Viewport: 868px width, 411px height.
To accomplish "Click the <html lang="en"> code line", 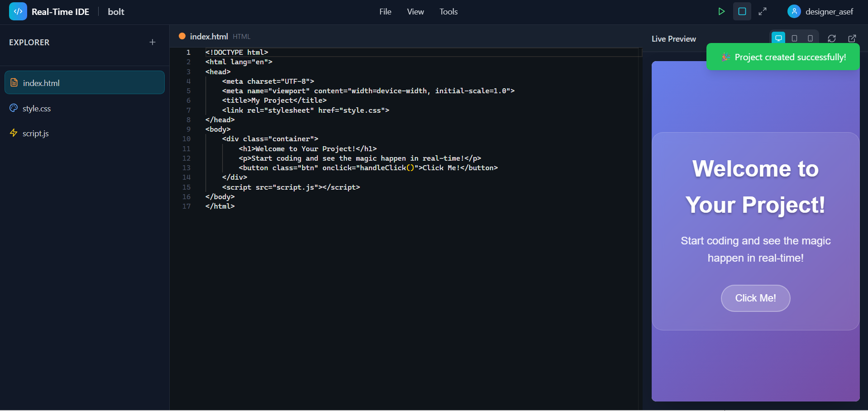I will pos(239,62).
